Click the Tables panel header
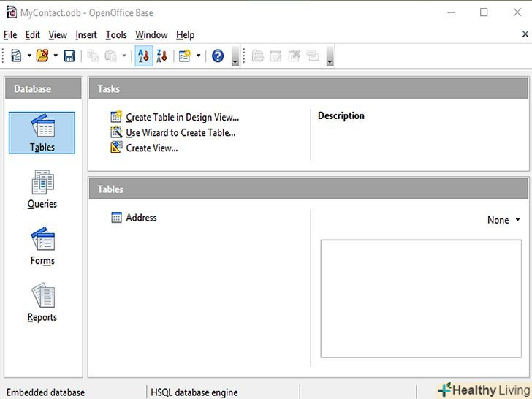Image resolution: width=532 pixels, height=399 pixels. (x=308, y=189)
